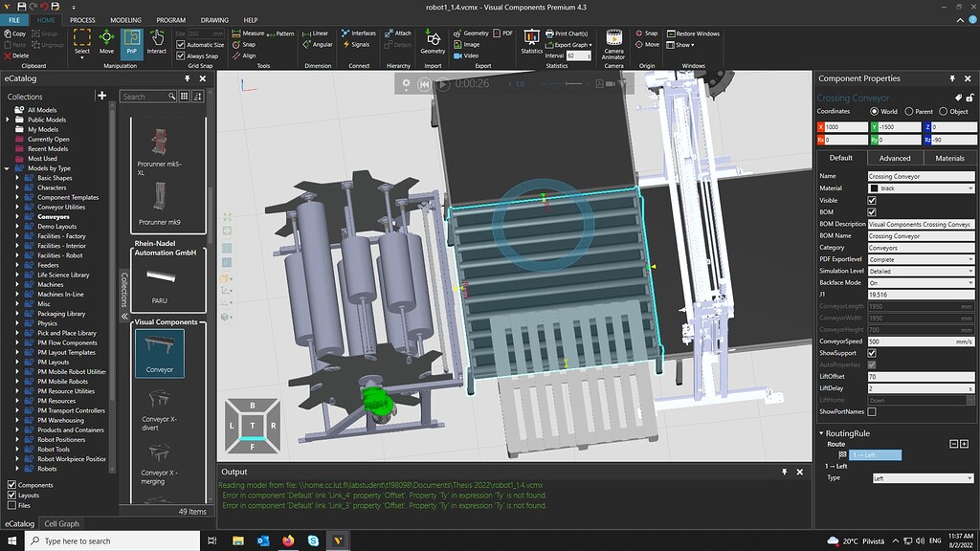Click the black material color swatch
The width and height of the screenshot is (980, 551).
(875, 188)
